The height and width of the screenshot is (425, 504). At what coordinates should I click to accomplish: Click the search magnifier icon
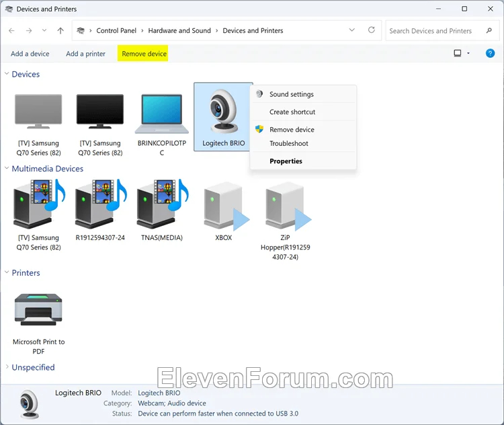click(489, 30)
